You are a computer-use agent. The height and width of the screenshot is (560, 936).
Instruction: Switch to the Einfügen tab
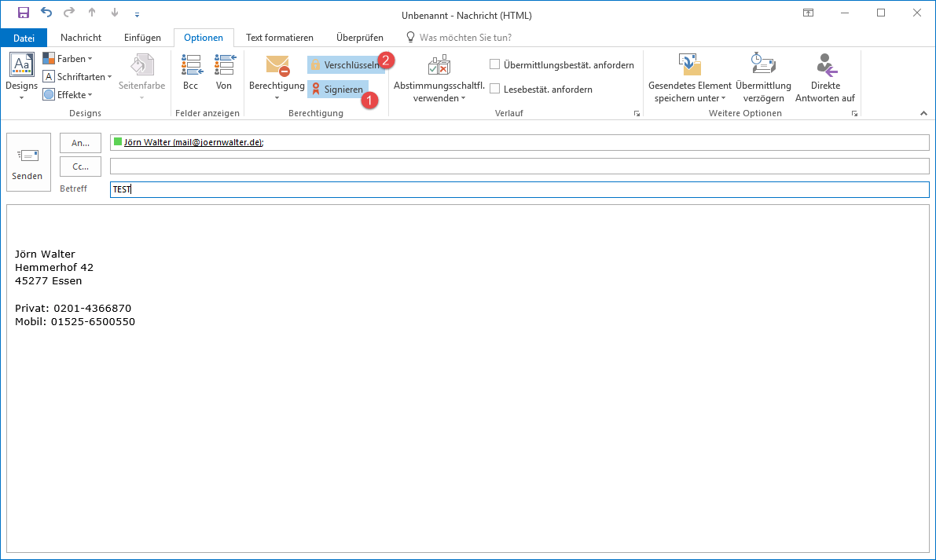[142, 38]
